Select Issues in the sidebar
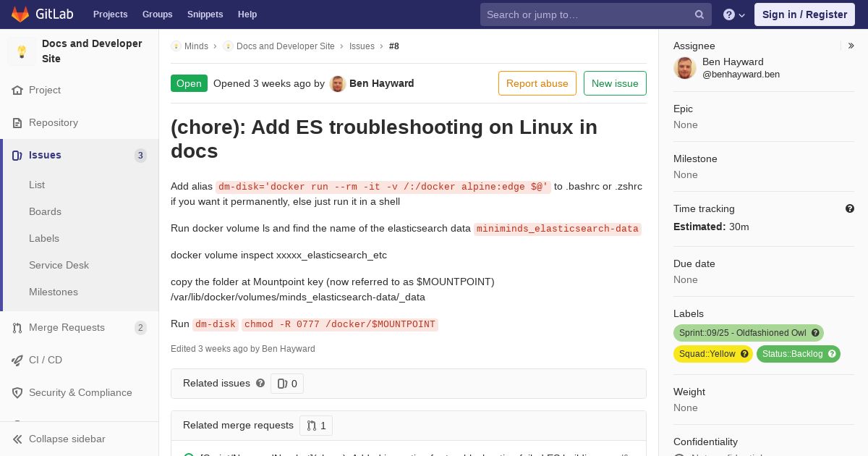The width and height of the screenshot is (868, 456). (80, 155)
